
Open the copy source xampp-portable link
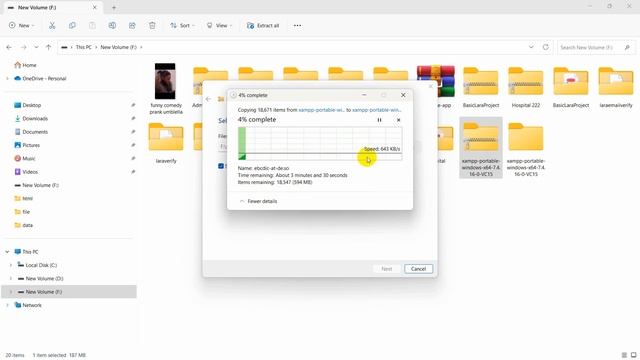coord(322,110)
